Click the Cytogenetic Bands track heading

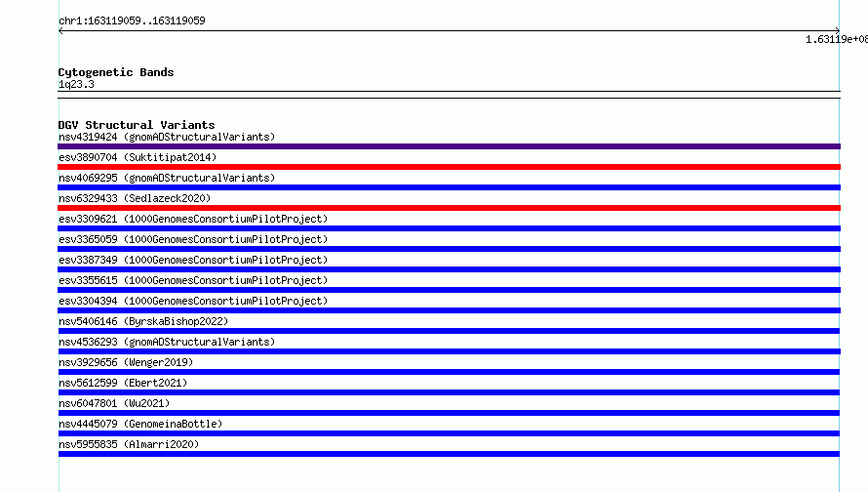116,72
